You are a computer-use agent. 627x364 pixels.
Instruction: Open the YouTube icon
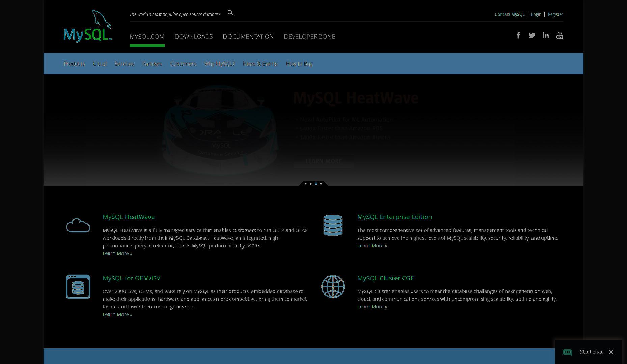pyautogui.click(x=560, y=35)
